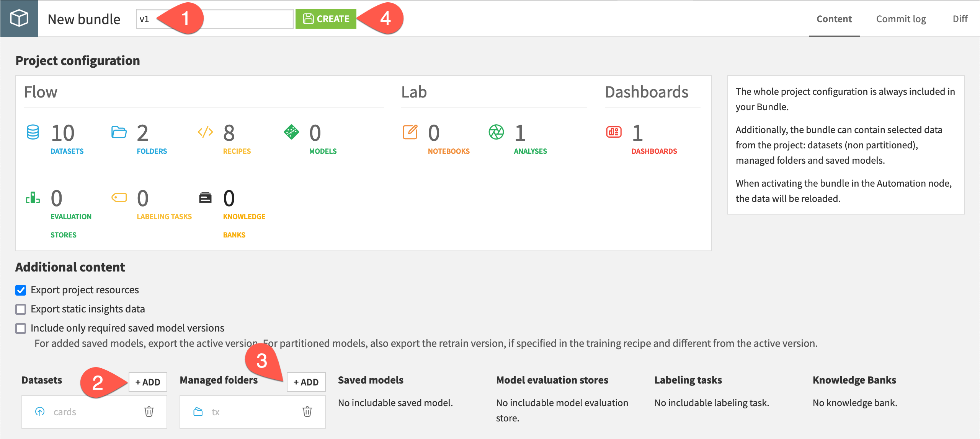Click the green Models icon
980x439 pixels.
[x=291, y=132]
